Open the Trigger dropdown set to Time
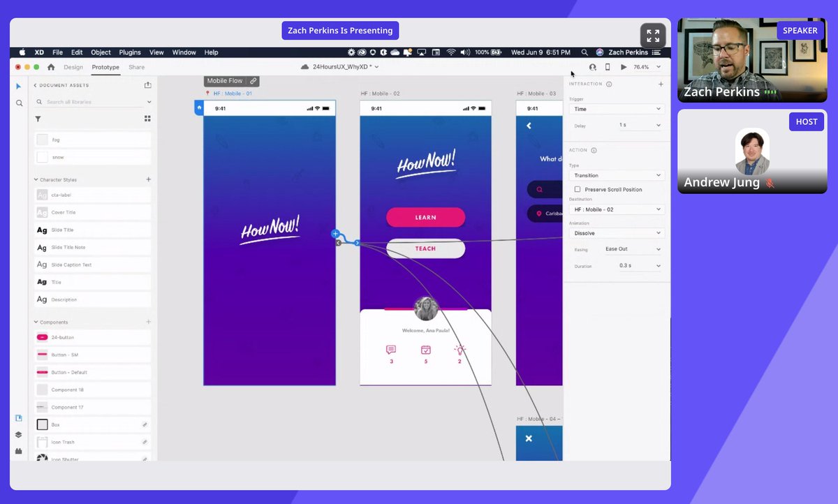Viewport: 838px width, 504px height. click(x=616, y=109)
